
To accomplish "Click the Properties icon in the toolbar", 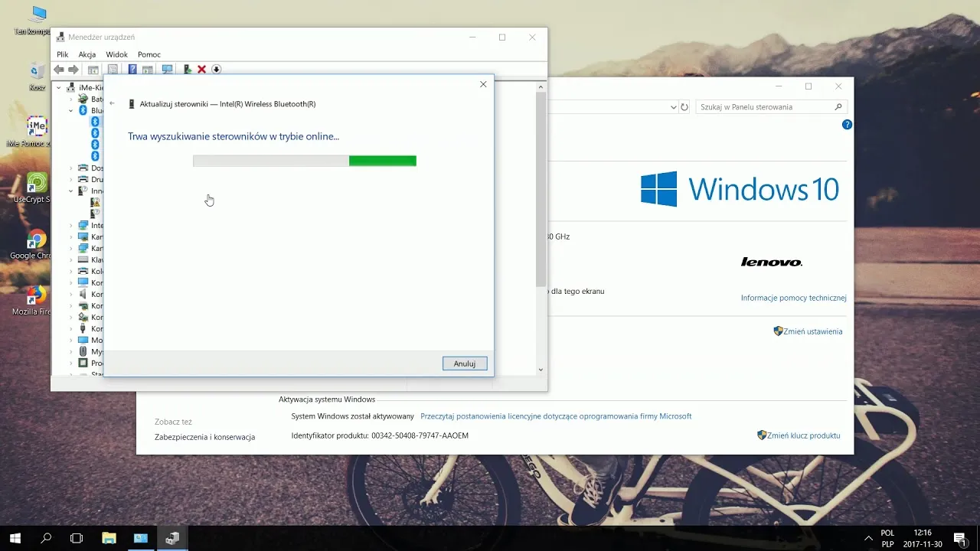I will [x=113, y=69].
